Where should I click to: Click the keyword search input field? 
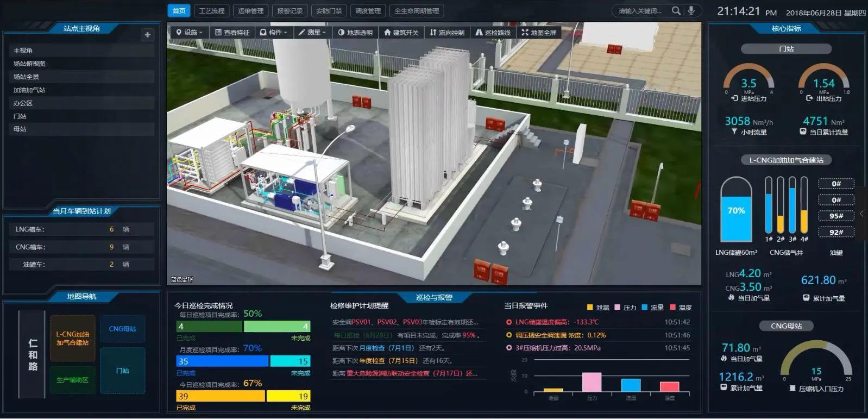point(641,11)
